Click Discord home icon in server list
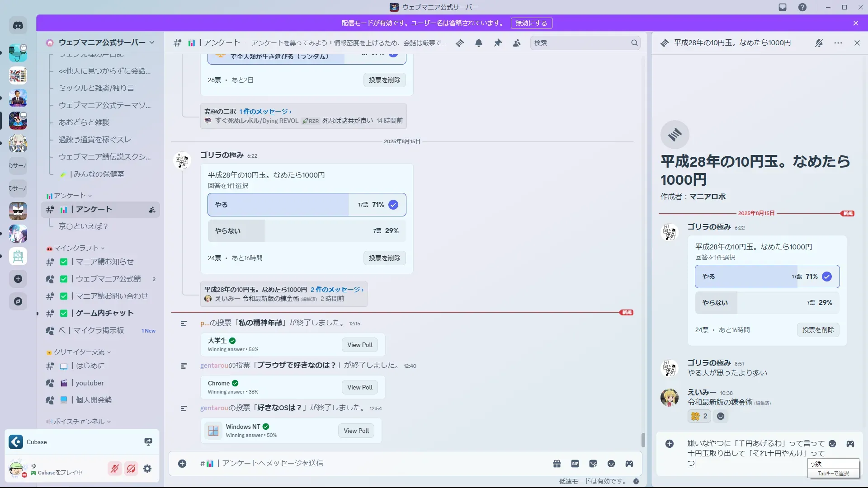The width and height of the screenshot is (868, 488). (x=18, y=26)
